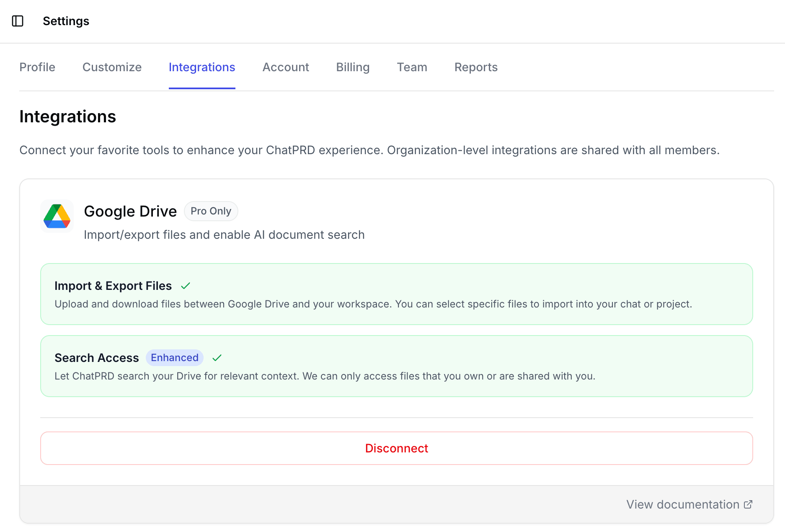The height and width of the screenshot is (532, 785).
Task: Open the Reports tab
Action: [476, 67]
